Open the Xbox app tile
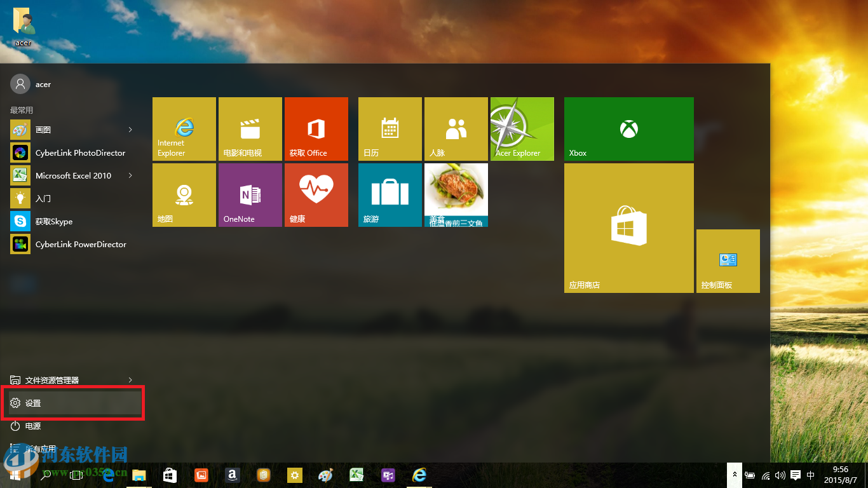This screenshot has height=488, width=868. (628, 128)
